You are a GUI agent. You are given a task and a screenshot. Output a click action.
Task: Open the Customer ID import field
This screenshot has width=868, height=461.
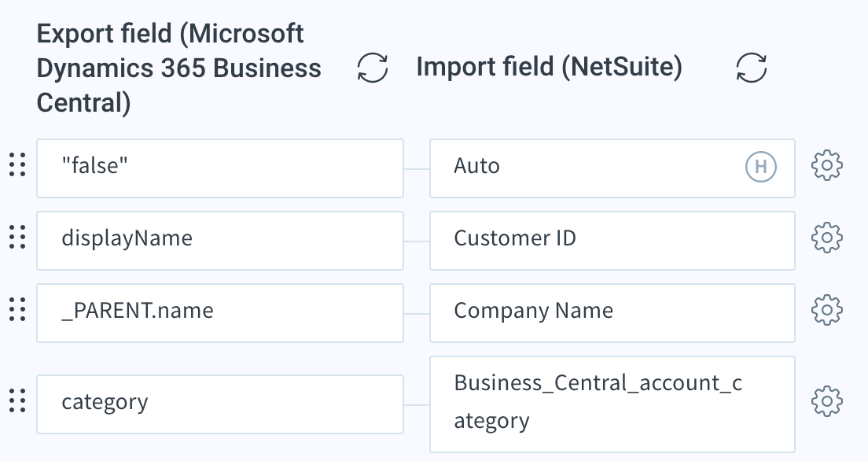tap(612, 241)
